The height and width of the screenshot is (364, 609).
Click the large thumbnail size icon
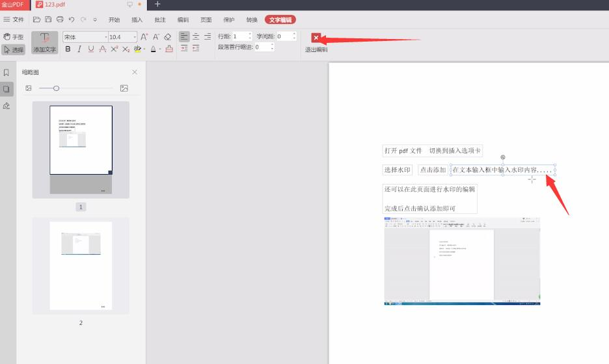(x=124, y=88)
